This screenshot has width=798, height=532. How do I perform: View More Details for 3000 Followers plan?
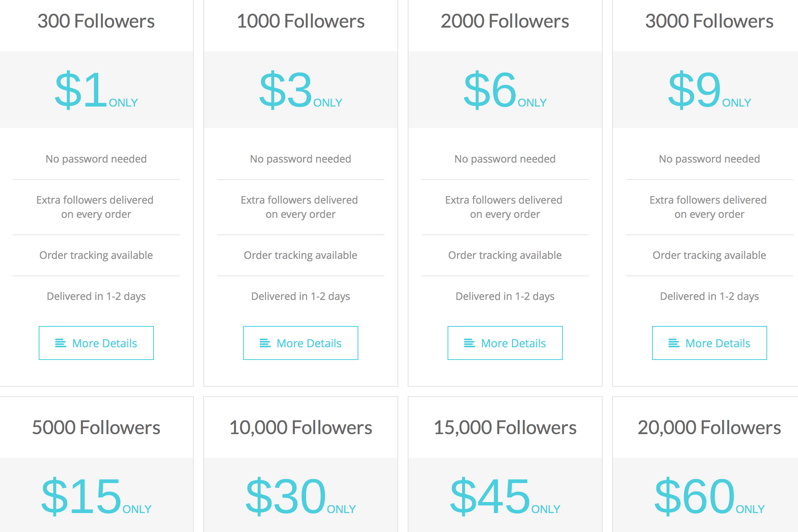pos(710,343)
